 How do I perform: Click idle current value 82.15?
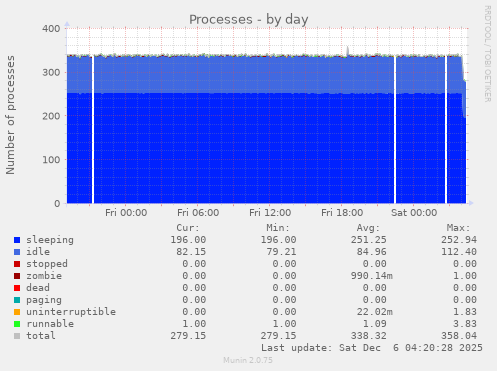pos(191,252)
